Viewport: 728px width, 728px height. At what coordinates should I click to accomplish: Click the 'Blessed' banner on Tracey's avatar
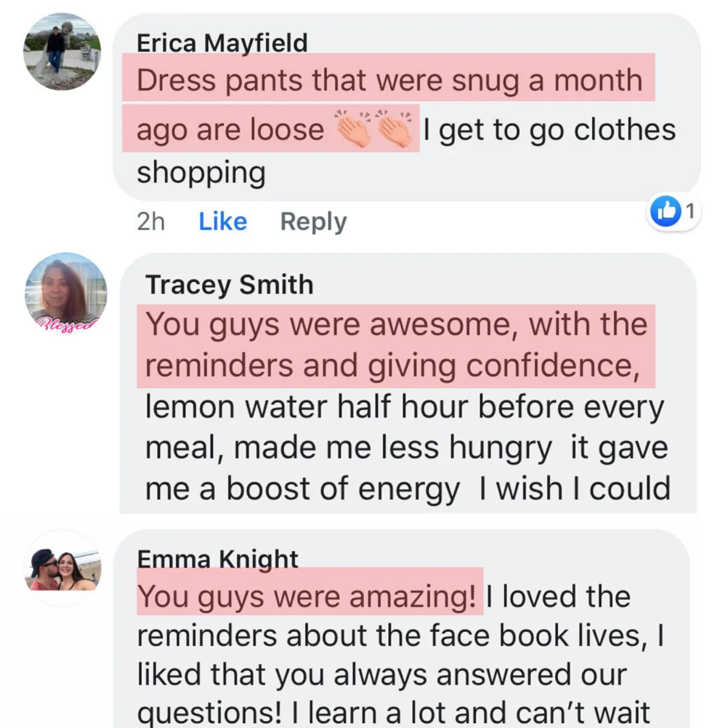[x=68, y=323]
